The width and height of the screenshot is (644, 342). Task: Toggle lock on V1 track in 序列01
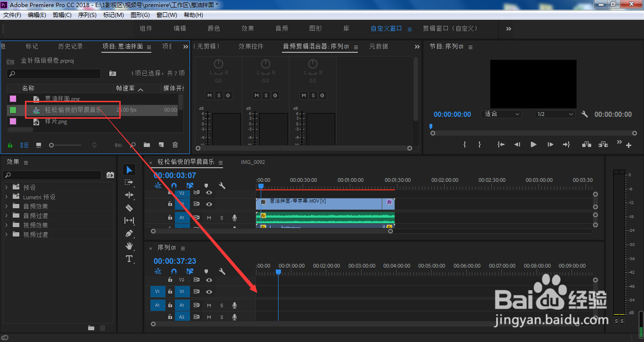[170, 292]
